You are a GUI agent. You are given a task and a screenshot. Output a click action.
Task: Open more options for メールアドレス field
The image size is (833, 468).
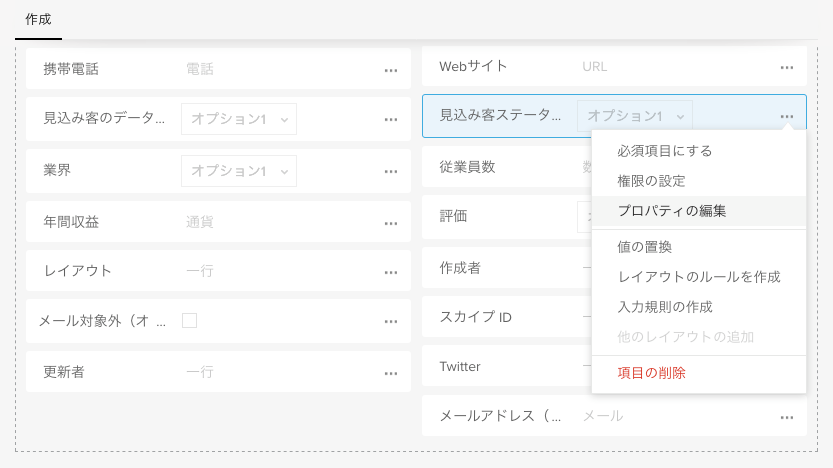click(x=787, y=416)
